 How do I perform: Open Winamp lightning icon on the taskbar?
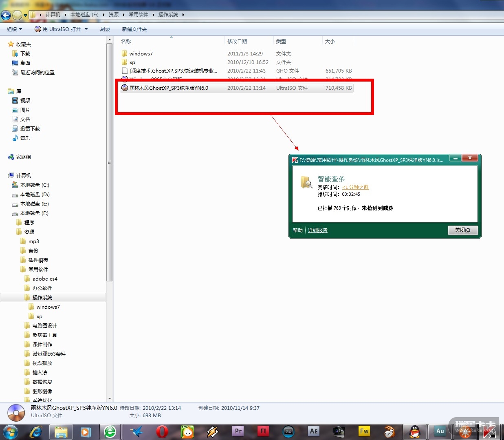213,431
